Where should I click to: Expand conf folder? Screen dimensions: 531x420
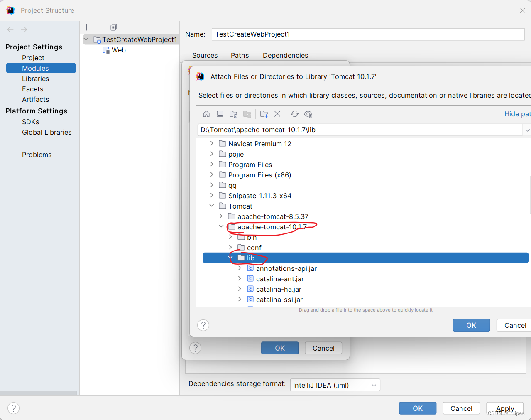tap(230, 248)
